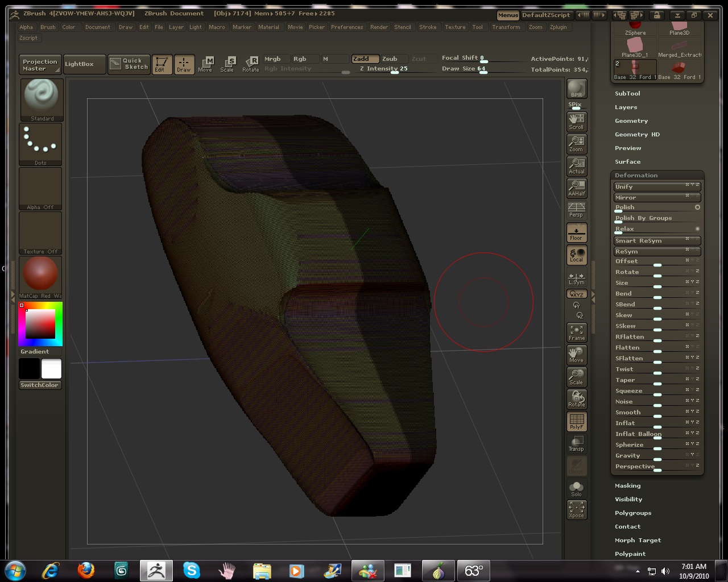Screen dimensions: 728x582
Task: Click the BPR render icon
Action: click(576, 90)
